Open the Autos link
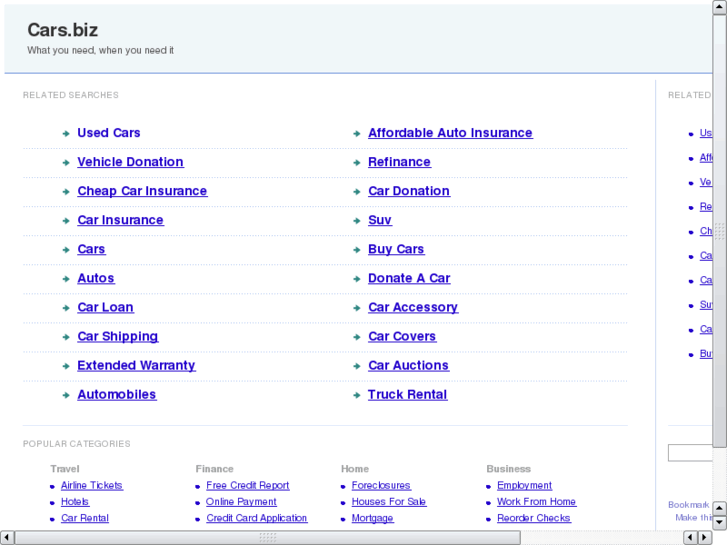The height and width of the screenshot is (545, 727). coord(96,279)
